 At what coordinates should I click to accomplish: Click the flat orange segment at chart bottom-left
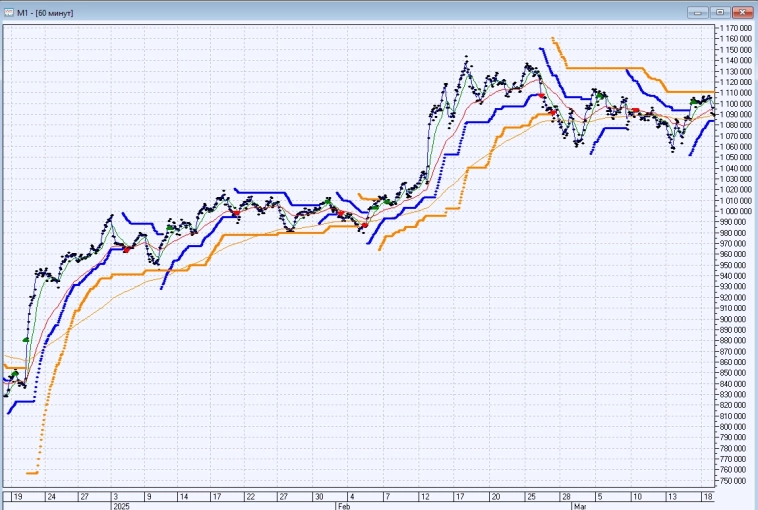point(31,472)
